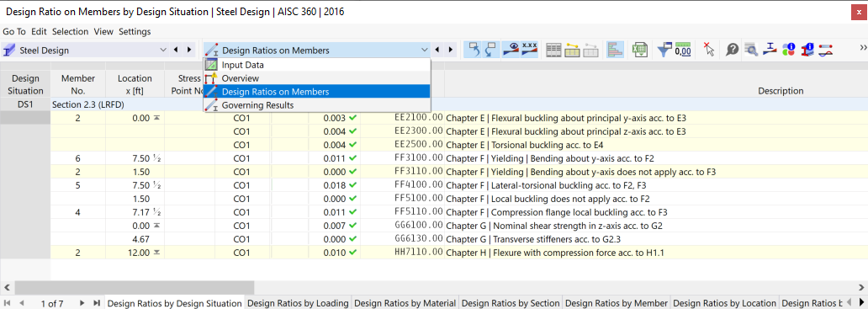
Task: Export table to Excel icon
Action: (x=640, y=50)
